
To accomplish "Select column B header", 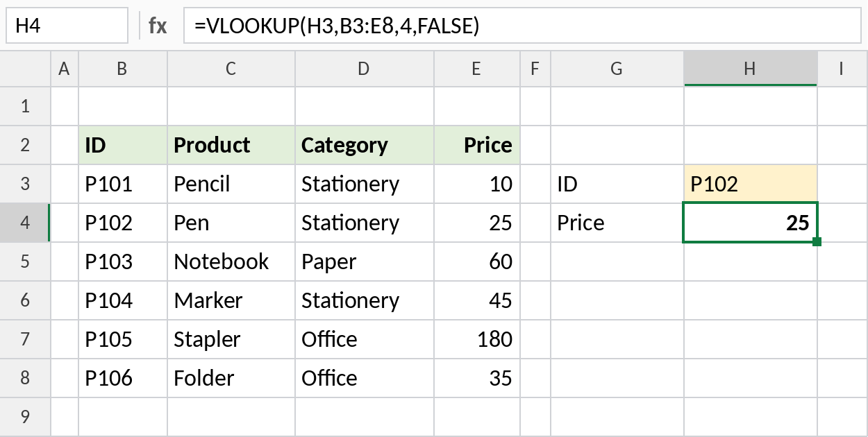I will click(123, 69).
